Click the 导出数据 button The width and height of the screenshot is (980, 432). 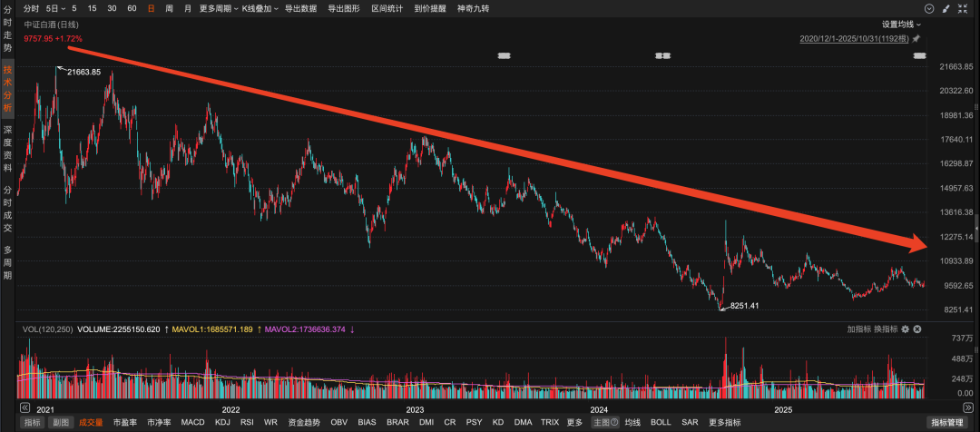click(300, 8)
